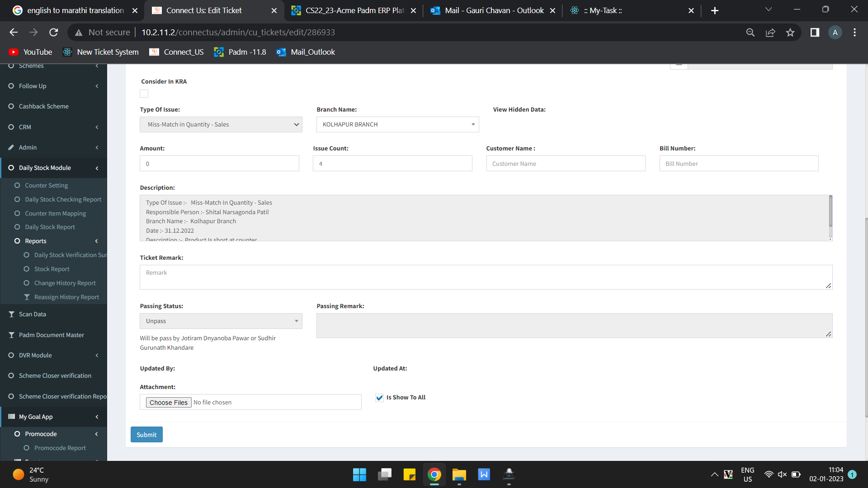
Task: Open Task View on taskbar
Action: click(385, 474)
